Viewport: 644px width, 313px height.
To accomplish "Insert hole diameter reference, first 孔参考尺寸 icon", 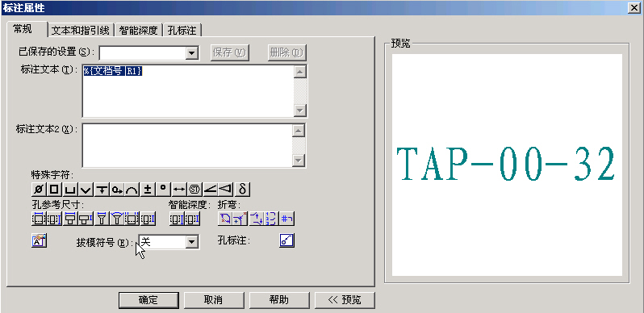I will coord(39,219).
